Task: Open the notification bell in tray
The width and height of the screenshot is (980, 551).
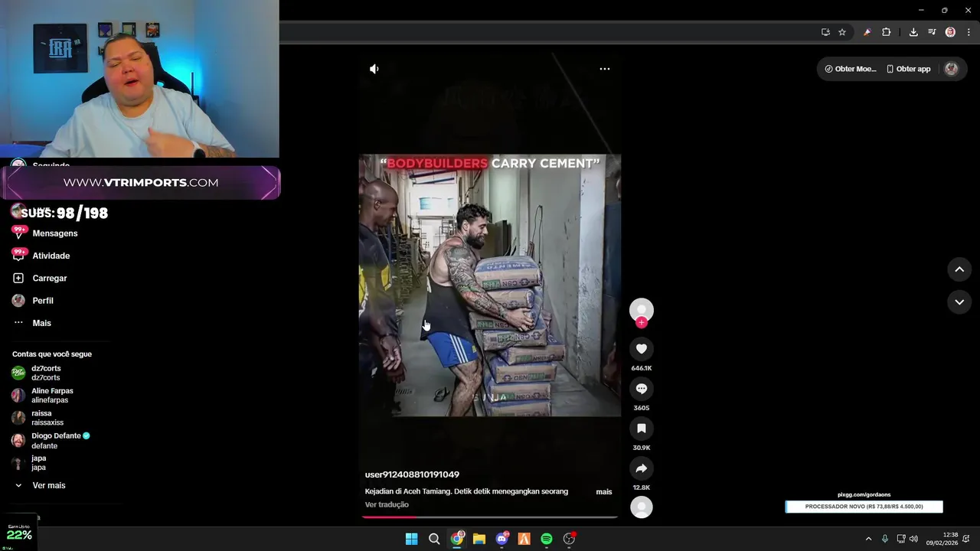Action: pos(967,539)
